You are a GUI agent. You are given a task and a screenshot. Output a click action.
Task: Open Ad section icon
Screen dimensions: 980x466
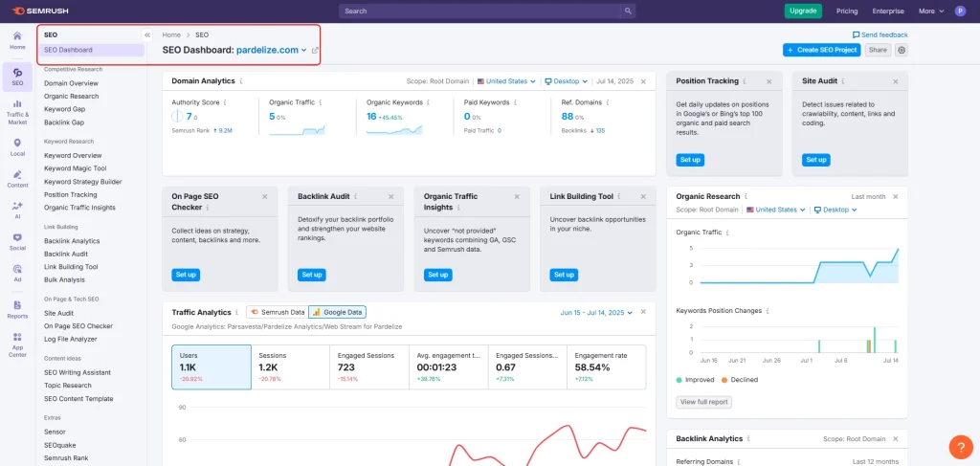tap(17, 274)
